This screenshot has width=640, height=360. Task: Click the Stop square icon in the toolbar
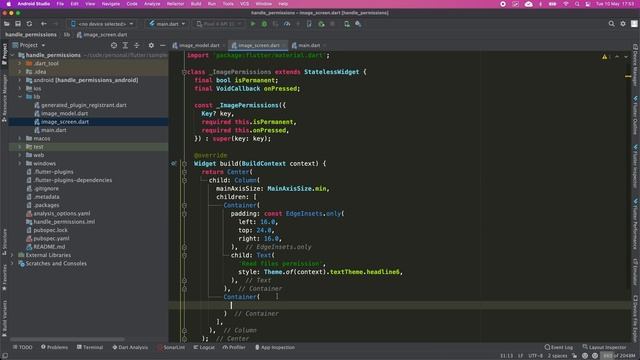(332, 24)
